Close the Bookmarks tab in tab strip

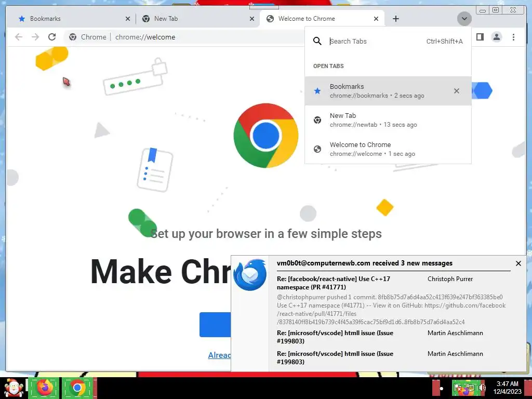tap(128, 19)
